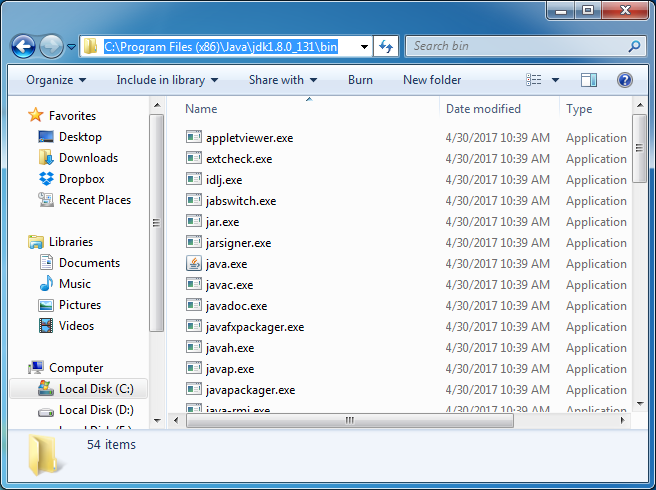Select idlj.exe file icon
Image resolution: width=656 pixels, height=490 pixels.
click(x=194, y=179)
